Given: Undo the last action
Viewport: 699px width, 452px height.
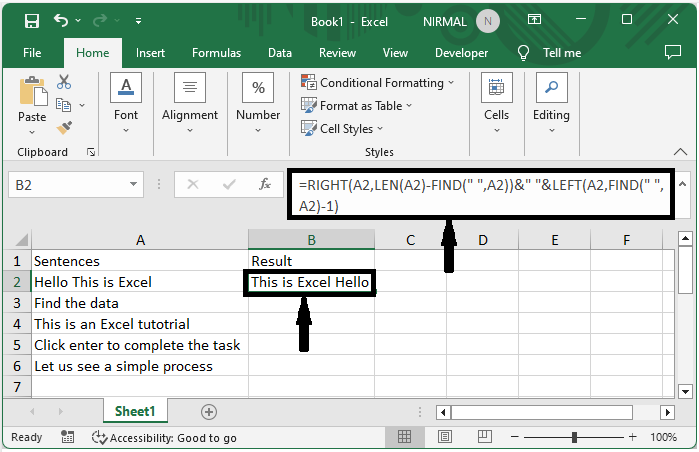Looking at the screenshot, I should pyautogui.click(x=61, y=20).
